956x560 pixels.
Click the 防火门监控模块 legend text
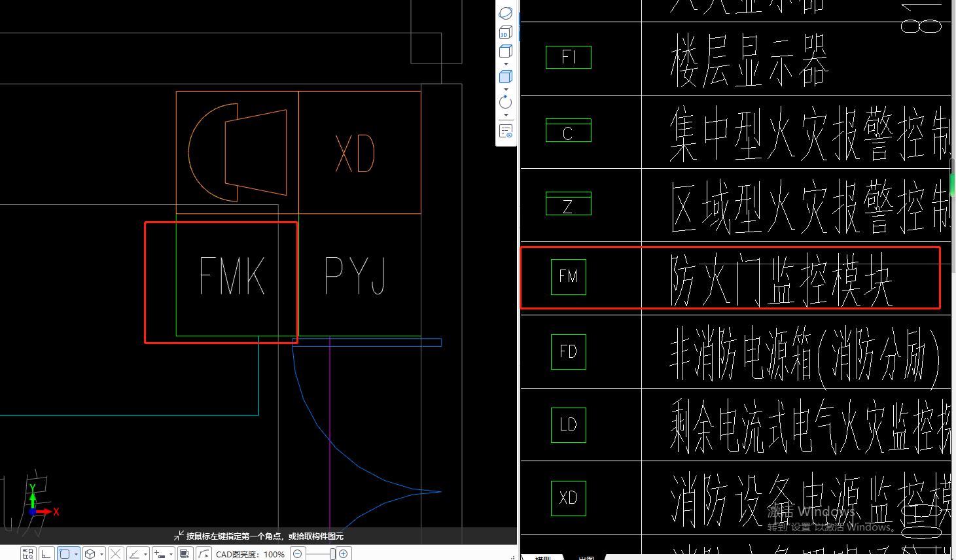coord(781,279)
